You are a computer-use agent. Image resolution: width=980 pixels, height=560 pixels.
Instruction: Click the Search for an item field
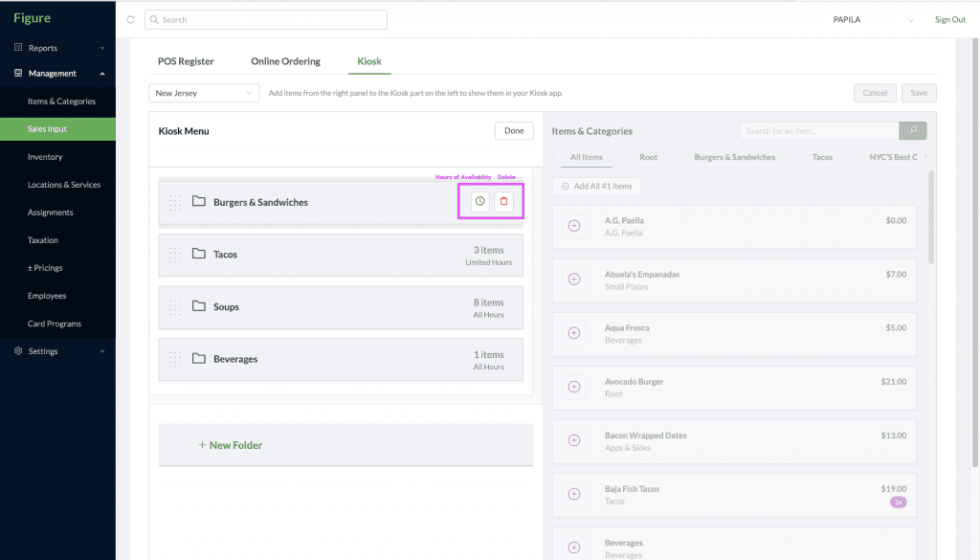click(819, 130)
